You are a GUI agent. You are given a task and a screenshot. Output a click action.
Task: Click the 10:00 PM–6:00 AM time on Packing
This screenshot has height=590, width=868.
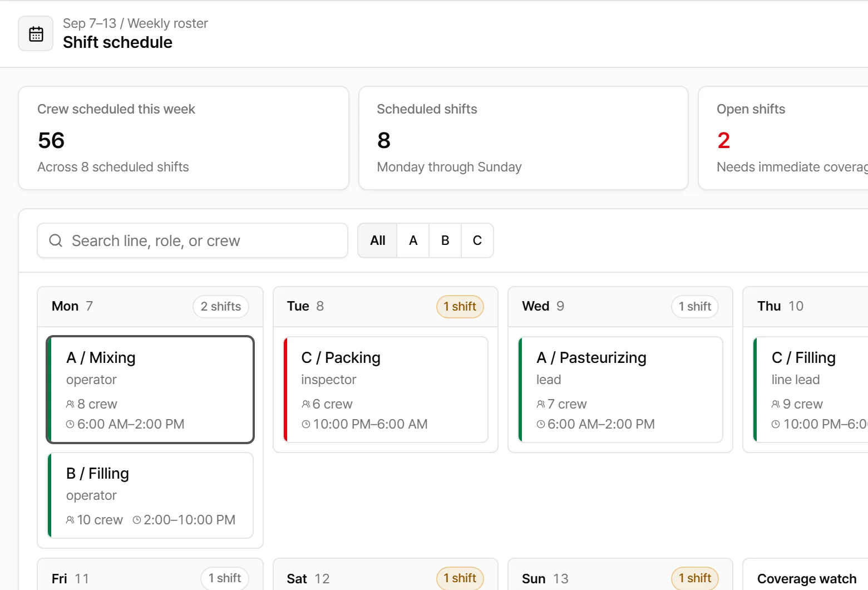click(370, 424)
